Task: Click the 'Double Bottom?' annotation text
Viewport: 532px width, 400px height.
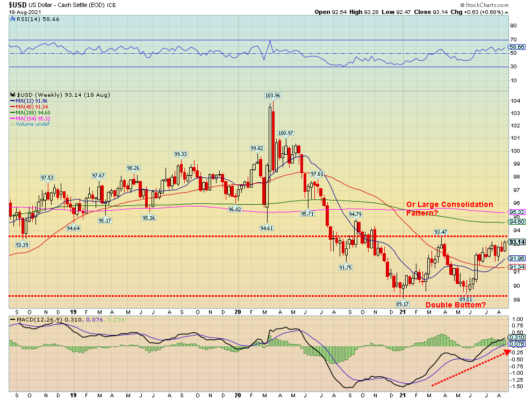Action: pos(456,305)
